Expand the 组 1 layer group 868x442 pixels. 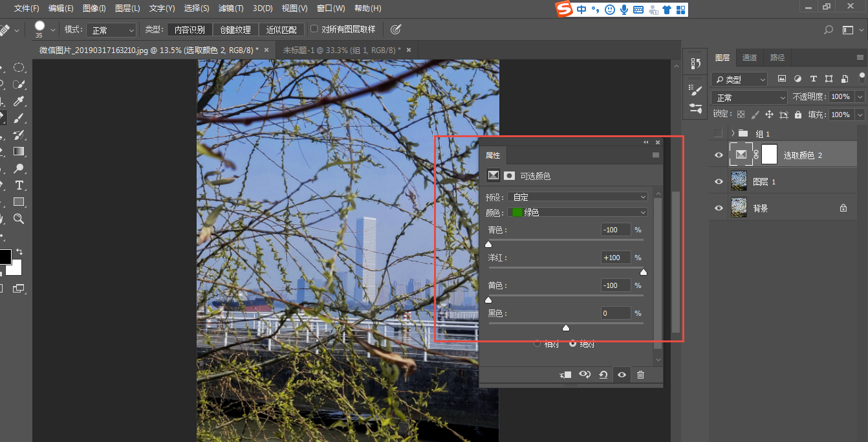(732, 133)
